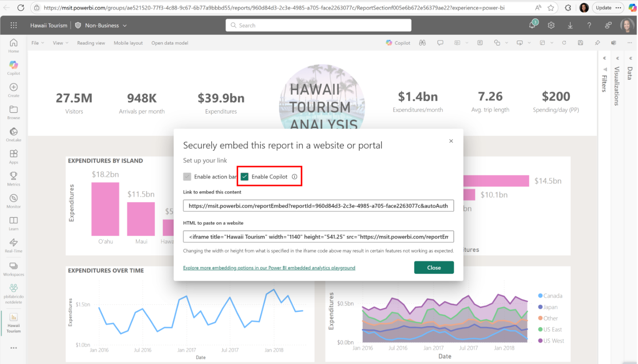Open the embedded analytics playground link
Screen dimensions: 638x364
[x=269, y=268]
